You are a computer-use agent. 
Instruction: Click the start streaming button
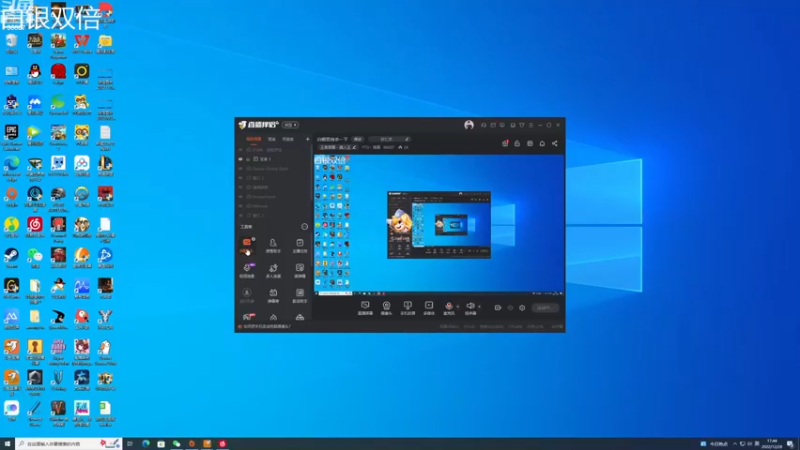[x=545, y=308]
